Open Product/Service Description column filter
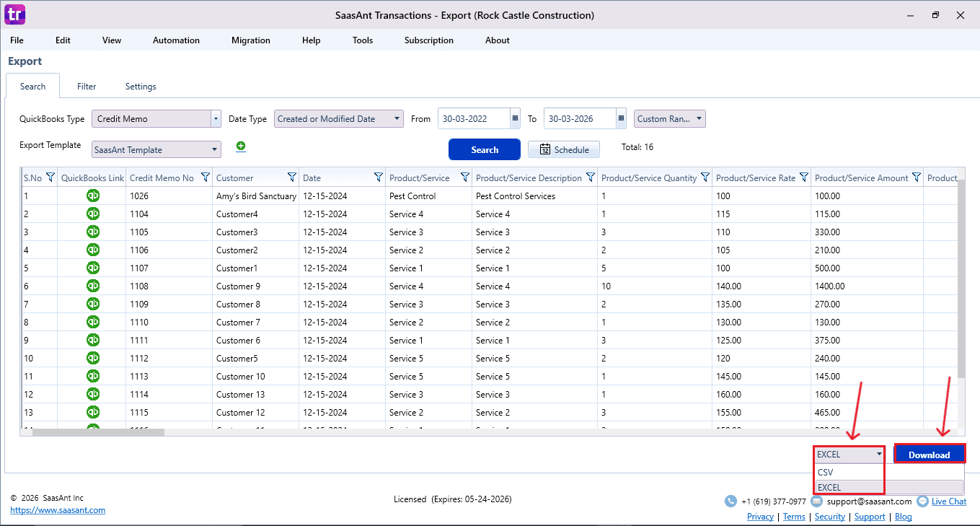Image resolution: width=980 pixels, height=526 pixels. point(591,177)
